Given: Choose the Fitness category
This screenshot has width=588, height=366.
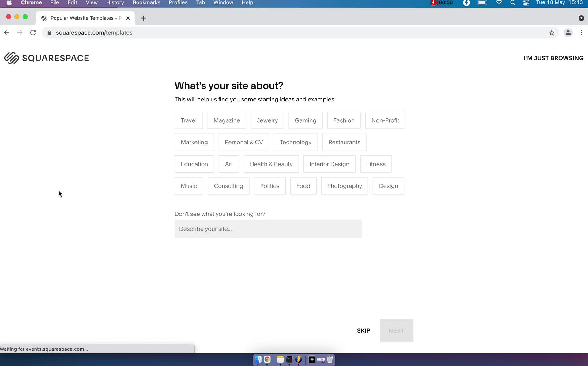Looking at the screenshot, I should pos(376,164).
